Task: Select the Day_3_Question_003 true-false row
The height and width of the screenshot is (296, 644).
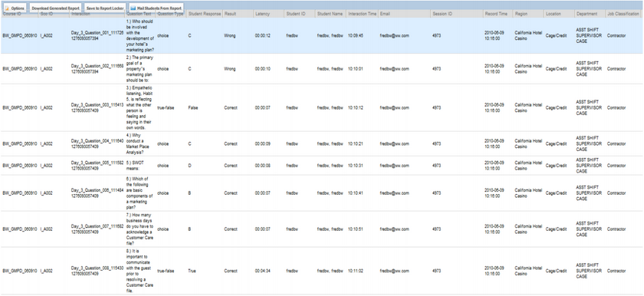Action: 322,107
